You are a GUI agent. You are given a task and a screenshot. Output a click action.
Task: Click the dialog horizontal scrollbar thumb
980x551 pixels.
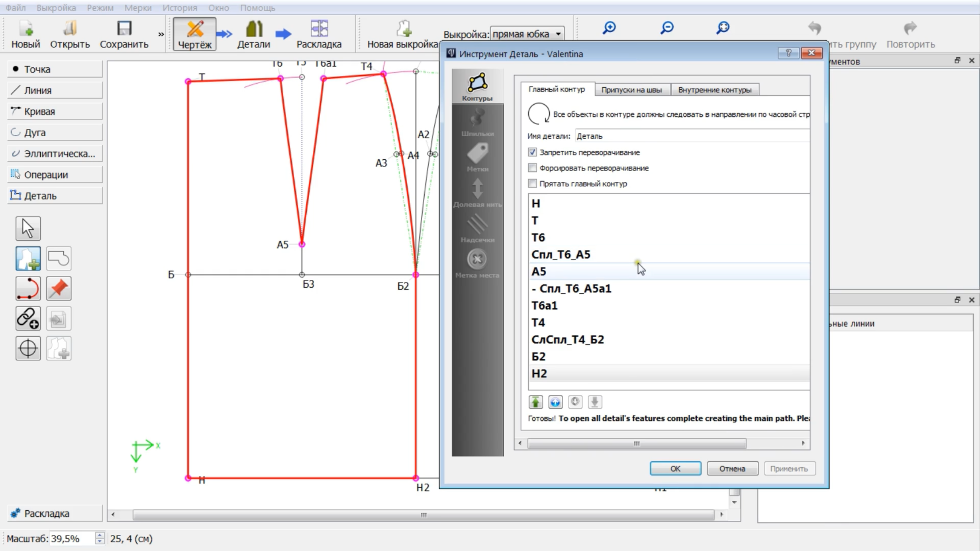coord(636,443)
